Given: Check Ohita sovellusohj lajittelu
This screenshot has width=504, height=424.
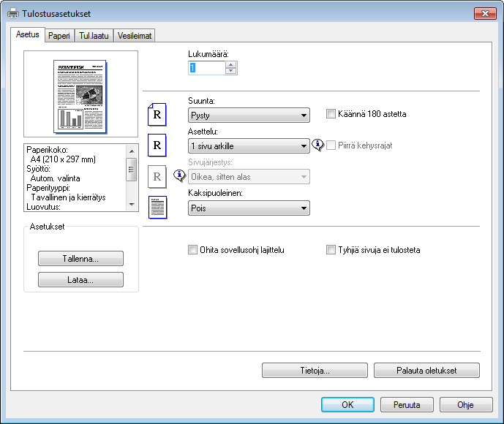Looking at the screenshot, I should coord(192,249).
